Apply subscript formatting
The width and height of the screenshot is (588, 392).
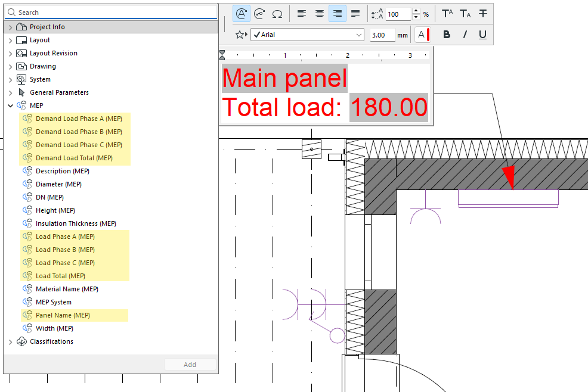pos(465,14)
